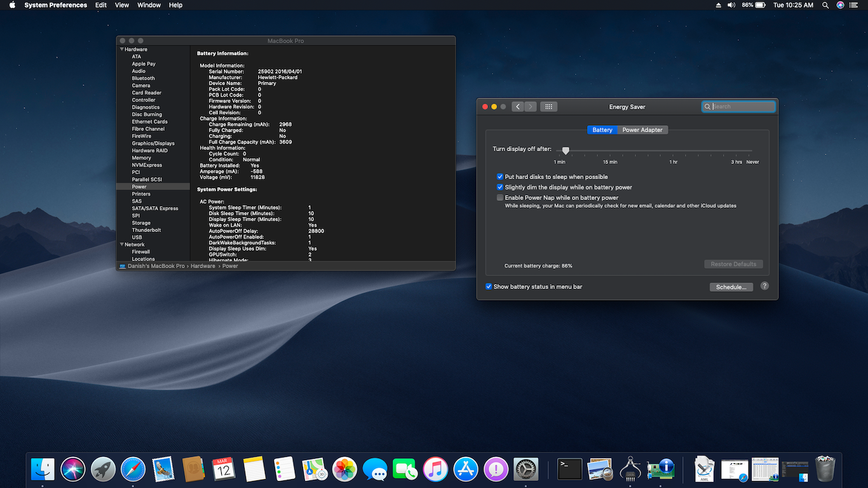This screenshot has height=488, width=868.
Task: Click the System Information chip icon in Dock
Action: [661, 469]
